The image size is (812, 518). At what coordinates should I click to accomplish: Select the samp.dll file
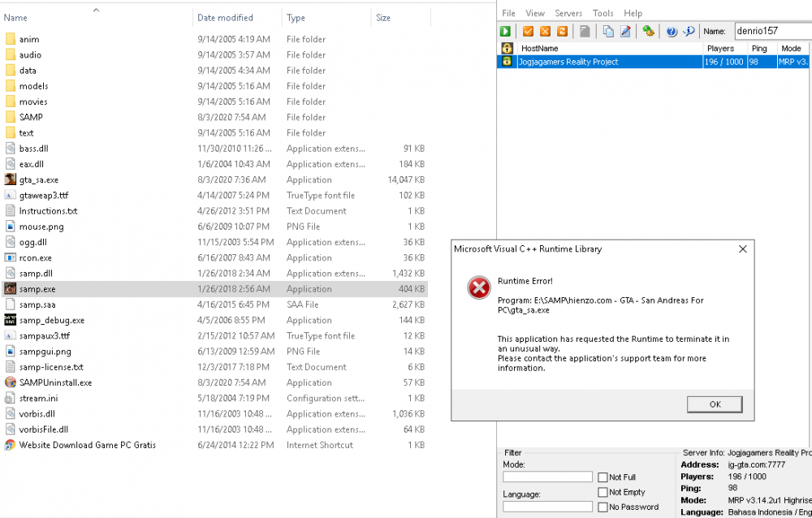coord(214,273)
